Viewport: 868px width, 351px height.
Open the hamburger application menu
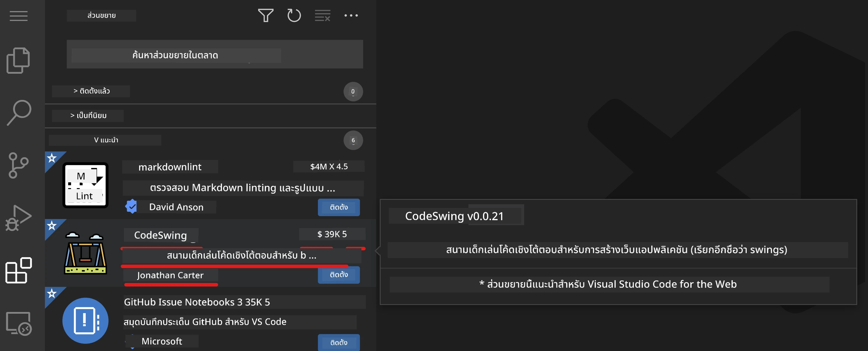click(x=19, y=16)
